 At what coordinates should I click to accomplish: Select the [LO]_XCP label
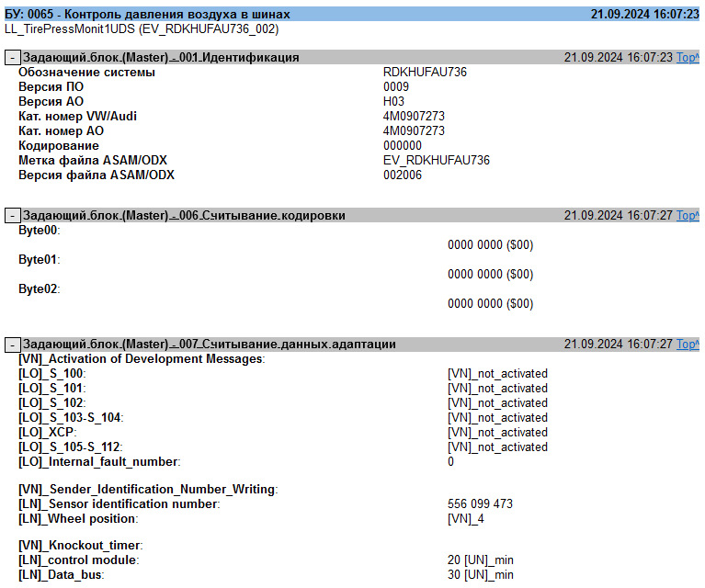[x=48, y=433]
